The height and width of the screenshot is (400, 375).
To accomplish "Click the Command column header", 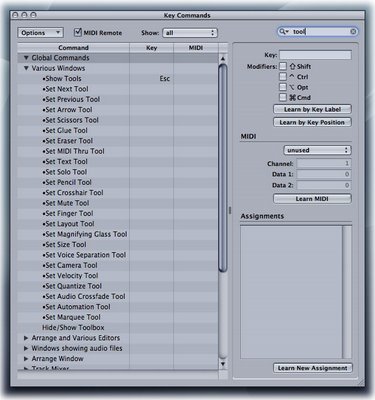I will (x=73, y=48).
